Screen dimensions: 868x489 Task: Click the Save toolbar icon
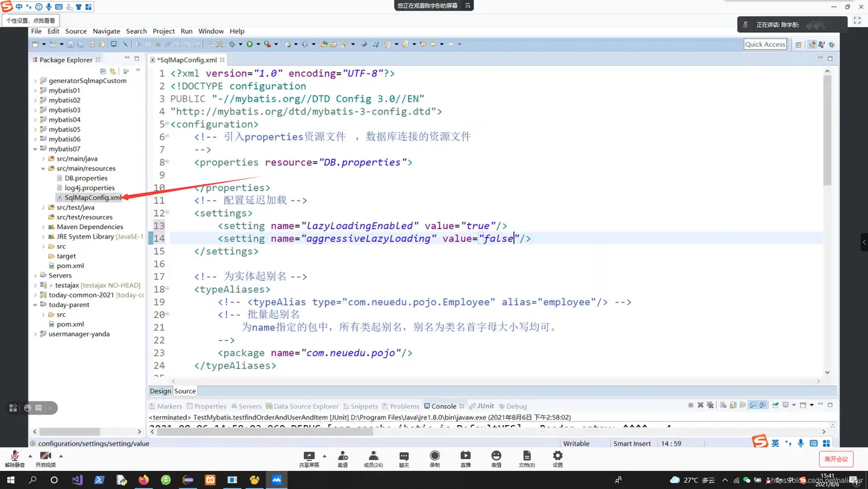[x=71, y=44]
